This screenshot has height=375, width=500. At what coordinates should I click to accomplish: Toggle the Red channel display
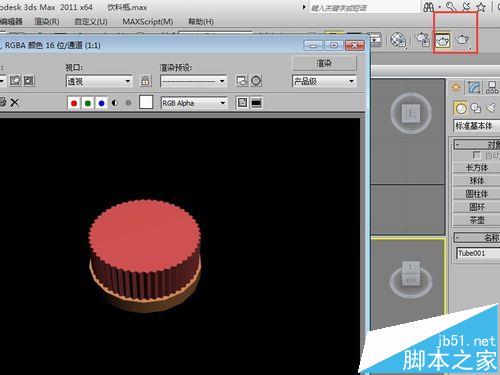(x=74, y=103)
